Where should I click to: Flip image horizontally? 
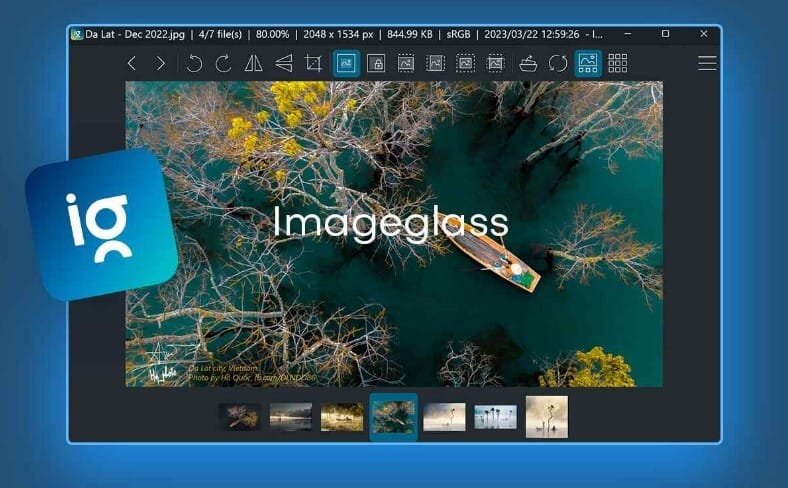click(x=254, y=63)
